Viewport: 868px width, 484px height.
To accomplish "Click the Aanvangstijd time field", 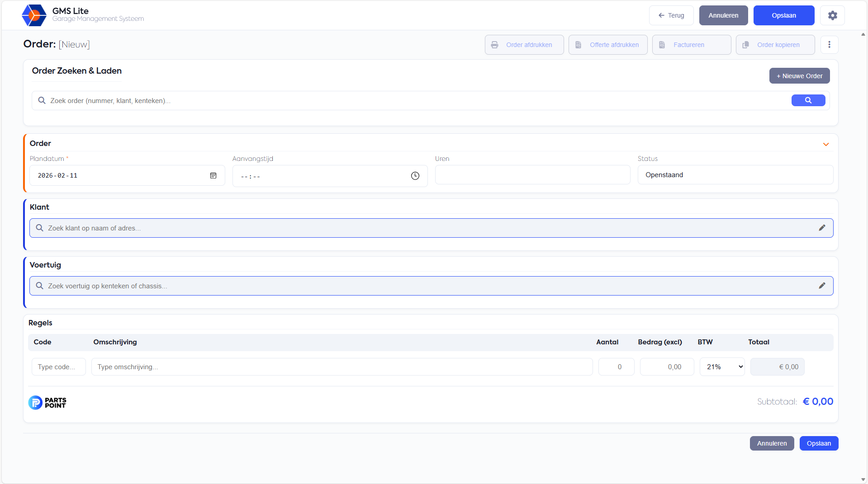I will [x=330, y=176].
